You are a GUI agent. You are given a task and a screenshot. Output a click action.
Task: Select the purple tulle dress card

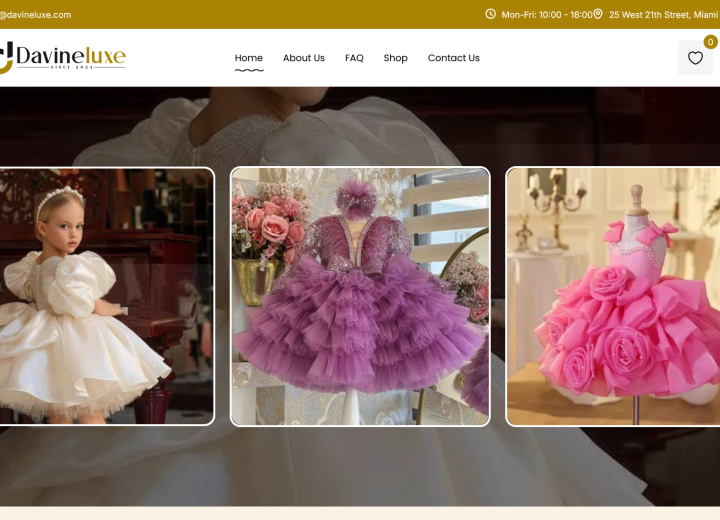pyautogui.click(x=360, y=296)
